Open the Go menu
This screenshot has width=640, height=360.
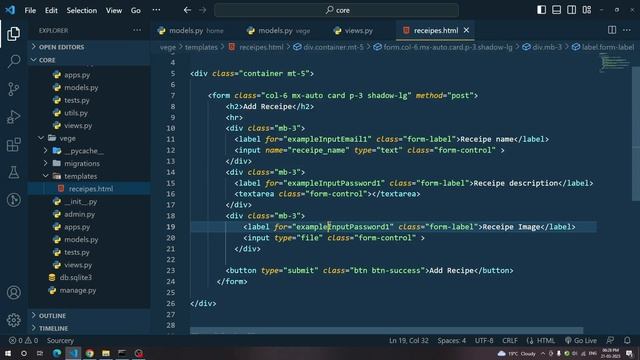tap(136, 10)
